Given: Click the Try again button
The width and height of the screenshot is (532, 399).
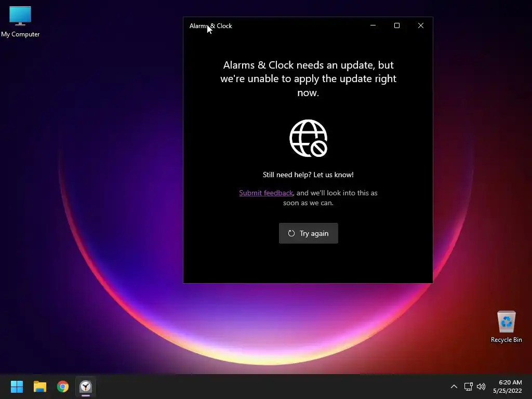Looking at the screenshot, I should [x=309, y=233].
